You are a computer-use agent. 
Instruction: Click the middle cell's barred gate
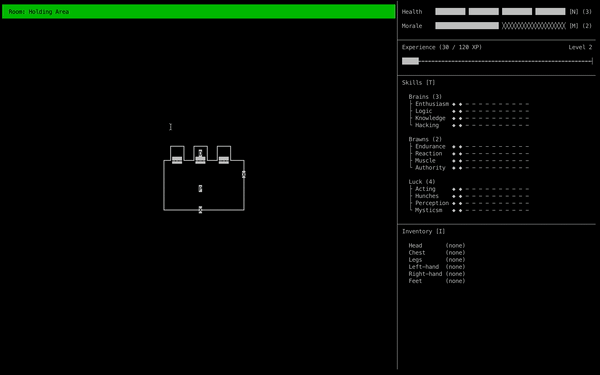200,160
